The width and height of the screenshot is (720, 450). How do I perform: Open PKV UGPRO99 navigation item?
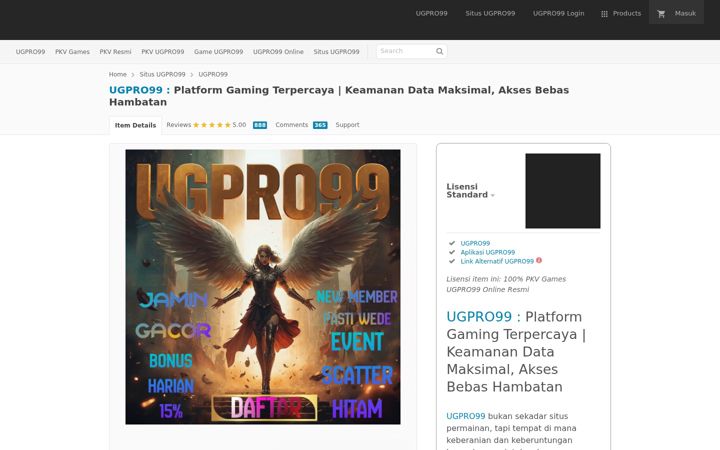[163, 52]
